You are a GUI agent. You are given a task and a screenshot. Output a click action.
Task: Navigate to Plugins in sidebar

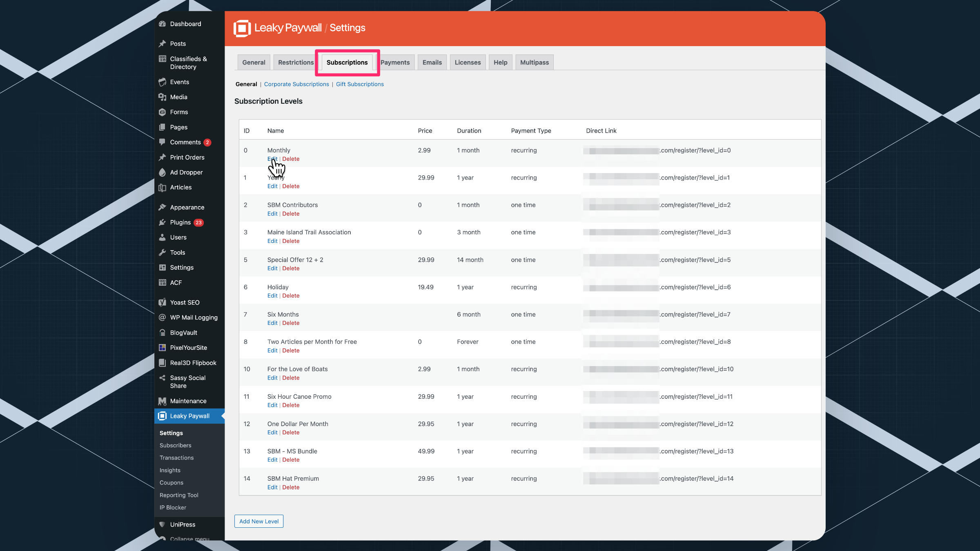point(180,222)
